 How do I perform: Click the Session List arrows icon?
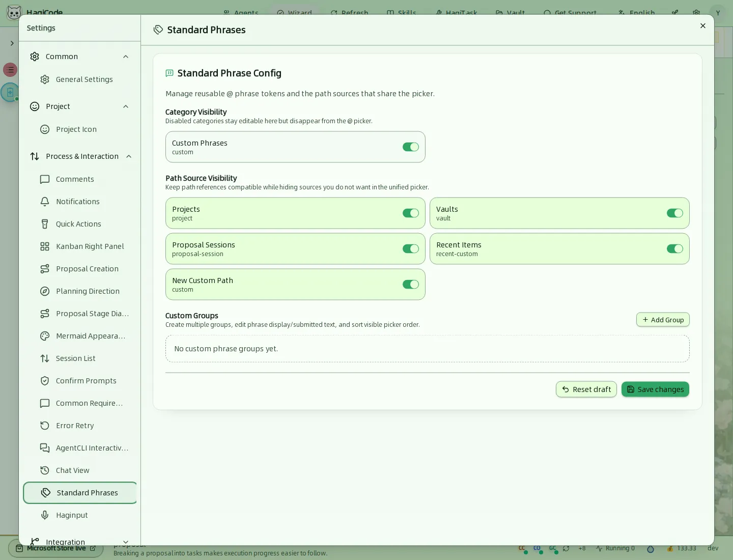pyautogui.click(x=45, y=358)
